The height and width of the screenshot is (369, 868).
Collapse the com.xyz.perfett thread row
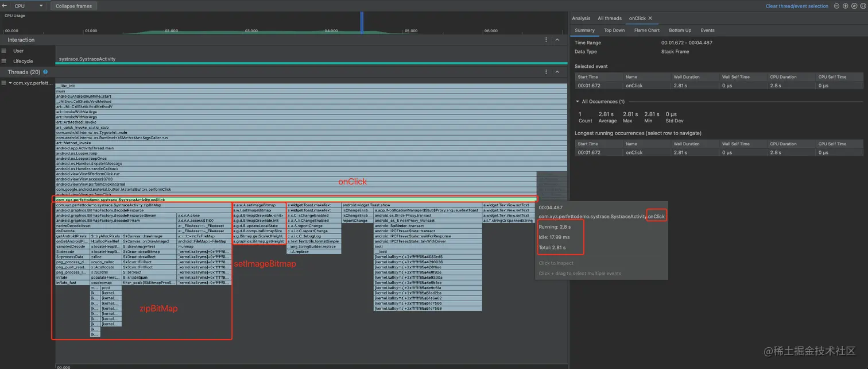point(10,83)
